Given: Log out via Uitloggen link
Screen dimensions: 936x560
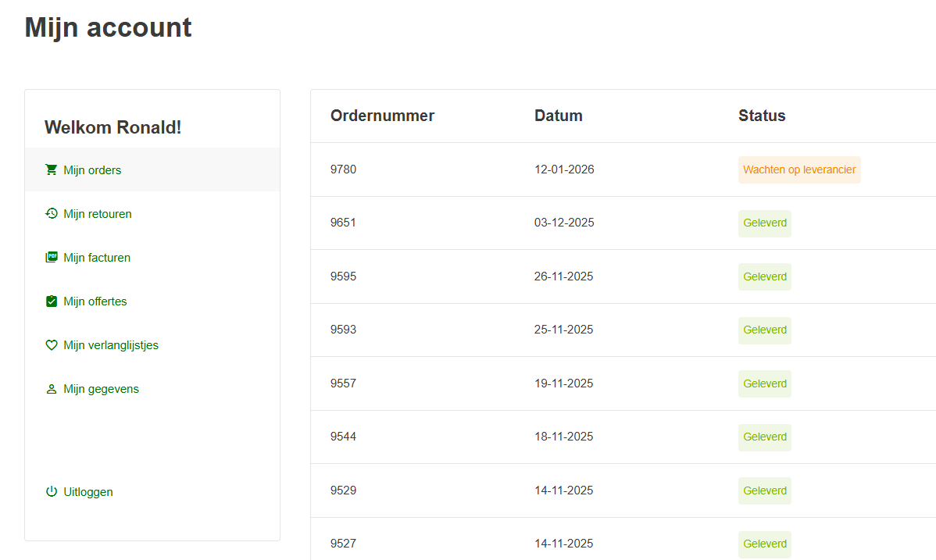Looking at the screenshot, I should (x=88, y=492).
